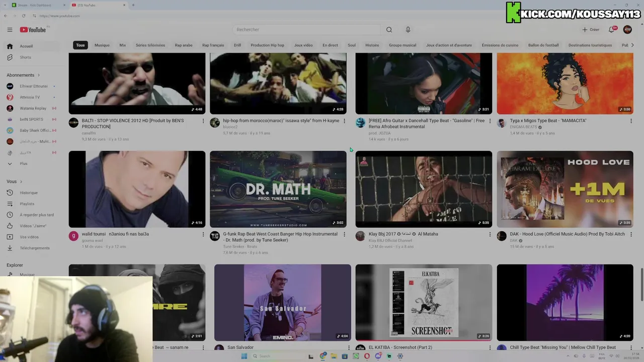644x362 pixels.
Task: Select Ballon de football chip
Action: [543, 45]
